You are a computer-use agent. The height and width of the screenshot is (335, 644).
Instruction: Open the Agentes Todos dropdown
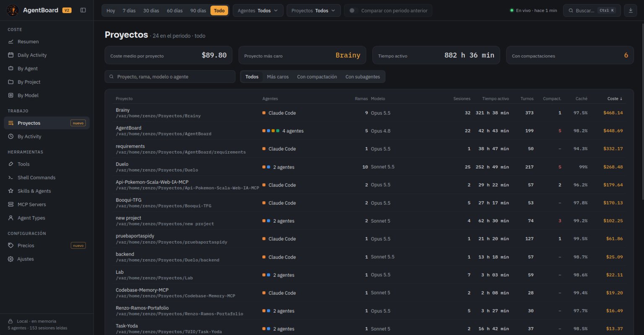pos(258,10)
